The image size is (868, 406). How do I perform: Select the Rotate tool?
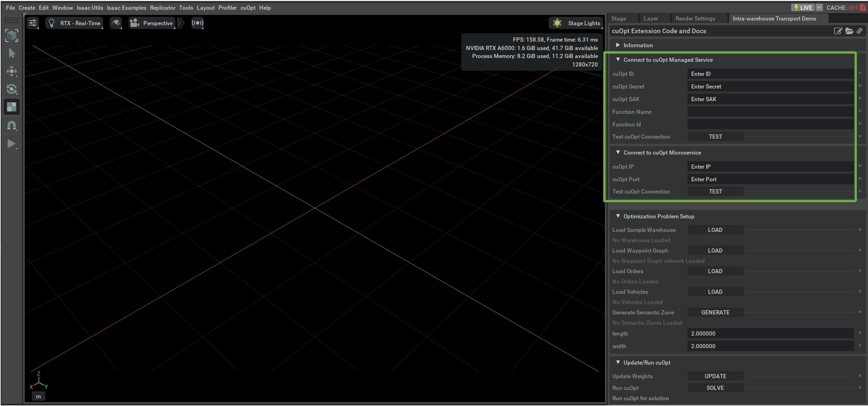[12, 89]
